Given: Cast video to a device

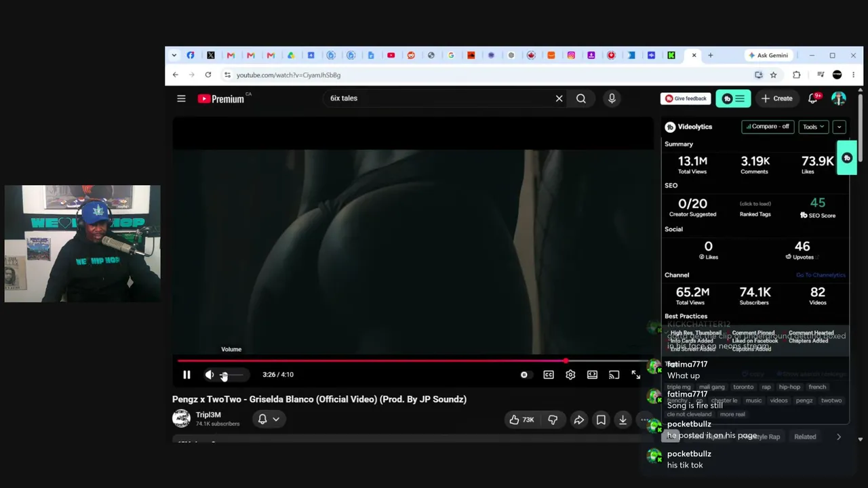Looking at the screenshot, I should (x=614, y=375).
